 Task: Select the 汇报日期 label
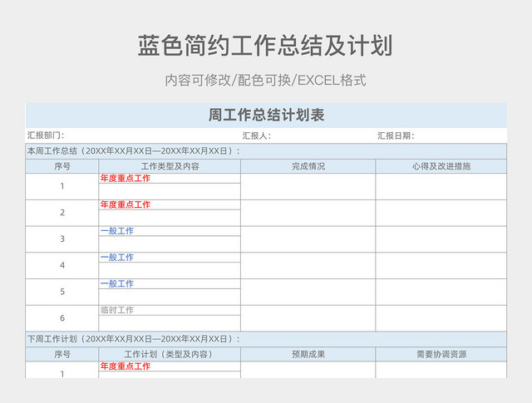pyautogui.click(x=396, y=135)
